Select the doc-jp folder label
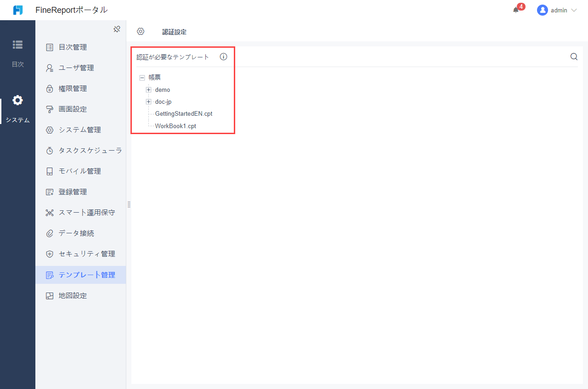Viewport: 588px width, 389px height. (x=163, y=101)
